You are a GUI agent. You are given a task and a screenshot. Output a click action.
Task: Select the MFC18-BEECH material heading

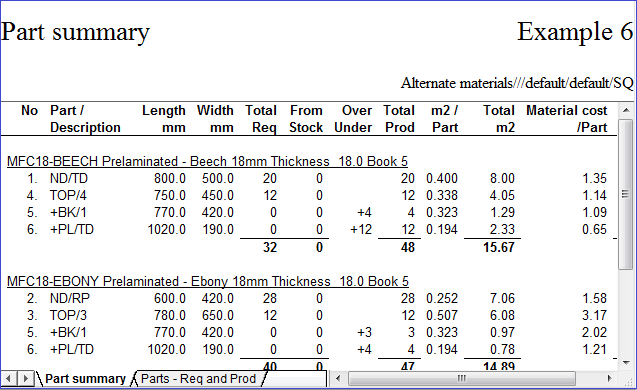pos(207,161)
